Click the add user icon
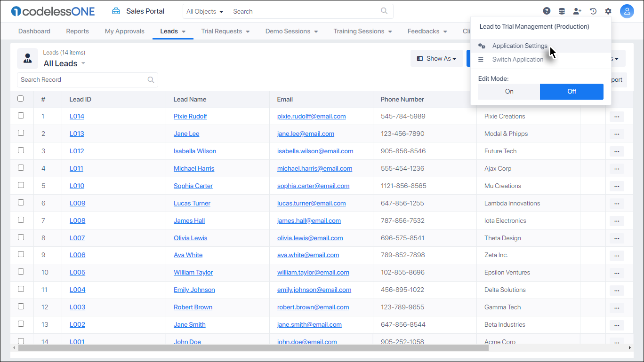 point(577,11)
